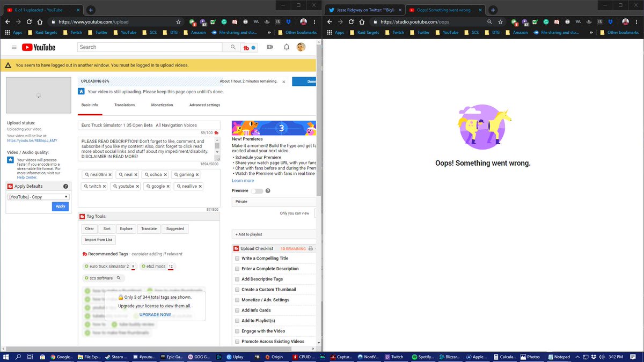
Task: Open a new tab in the left browser
Action: (91, 10)
